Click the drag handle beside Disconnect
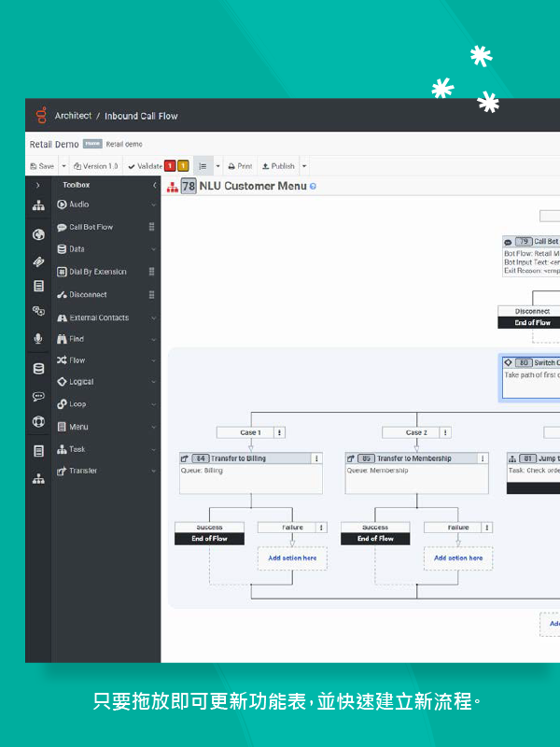560x747 pixels. pos(151,295)
